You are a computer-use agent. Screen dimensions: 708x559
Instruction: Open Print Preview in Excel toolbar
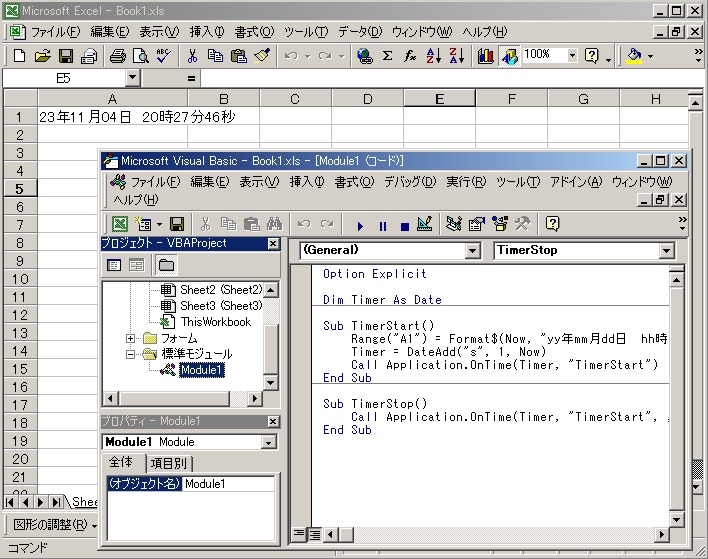140,56
